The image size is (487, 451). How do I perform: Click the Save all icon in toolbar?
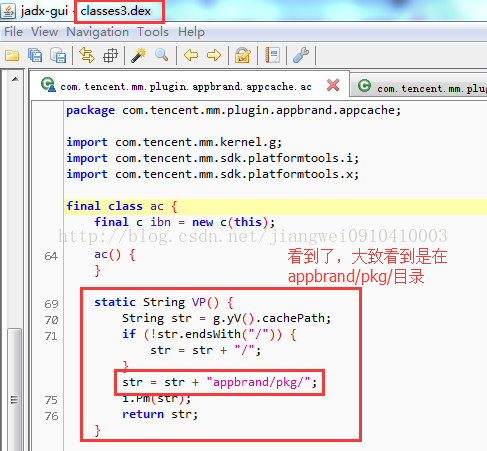point(35,55)
